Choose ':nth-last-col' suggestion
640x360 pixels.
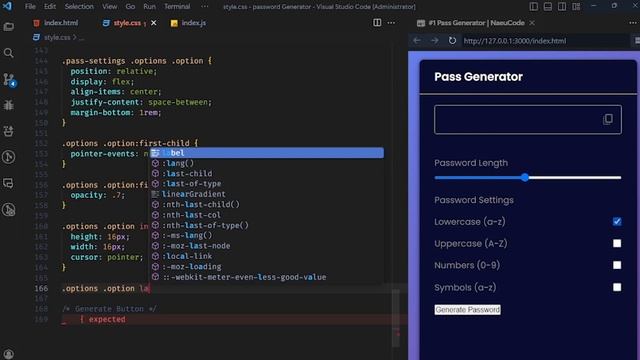point(267,215)
